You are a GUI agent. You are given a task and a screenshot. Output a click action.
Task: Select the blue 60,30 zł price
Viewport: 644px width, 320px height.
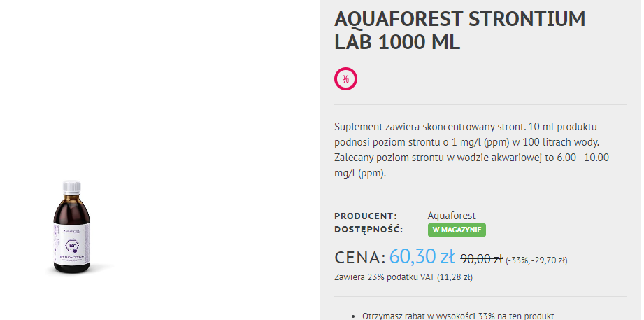422,256
